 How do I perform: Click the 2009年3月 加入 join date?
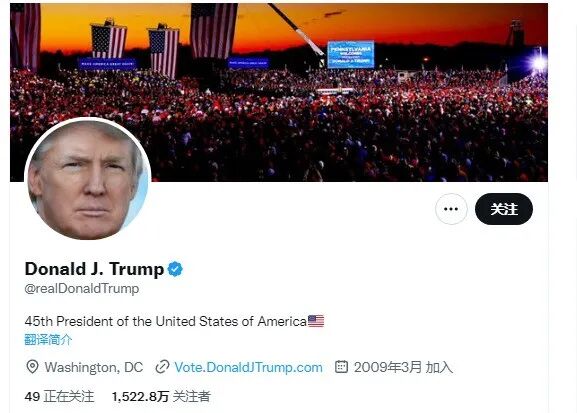tap(403, 367)
